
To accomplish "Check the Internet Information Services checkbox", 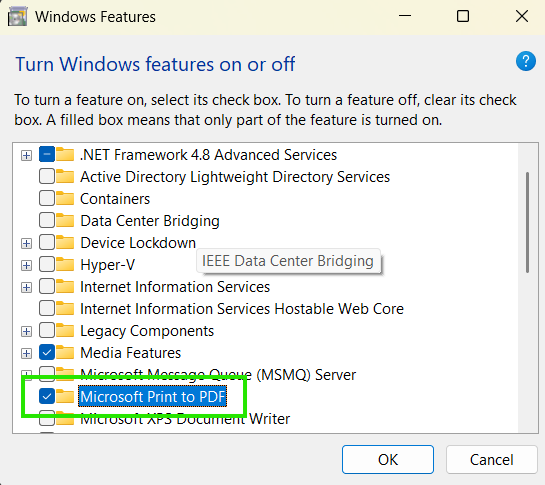I will (x=47, y=286).
